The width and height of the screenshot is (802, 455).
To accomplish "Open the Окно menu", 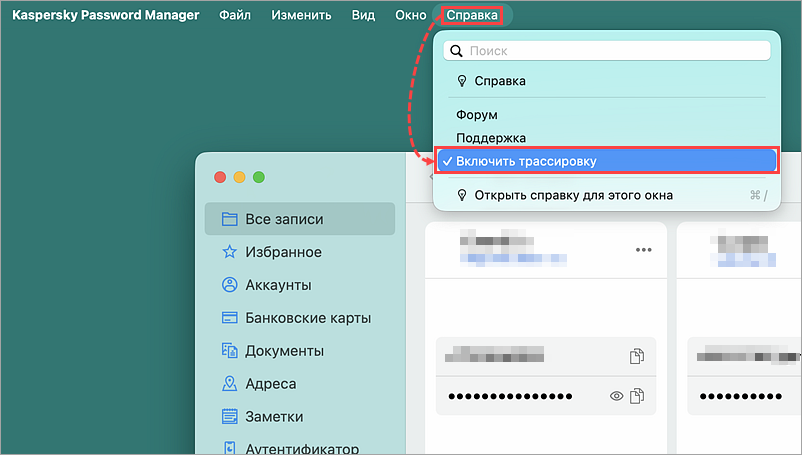I will click(x=410, y=15).
